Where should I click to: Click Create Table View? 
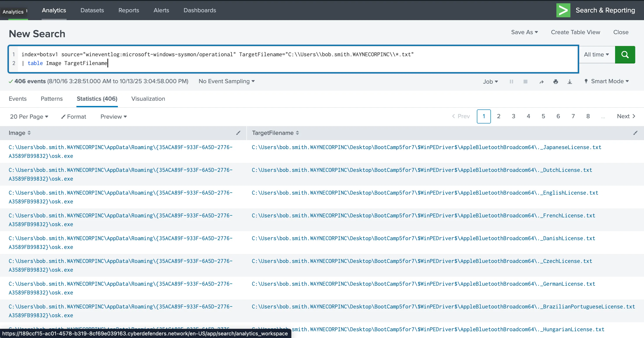(575, 32)
